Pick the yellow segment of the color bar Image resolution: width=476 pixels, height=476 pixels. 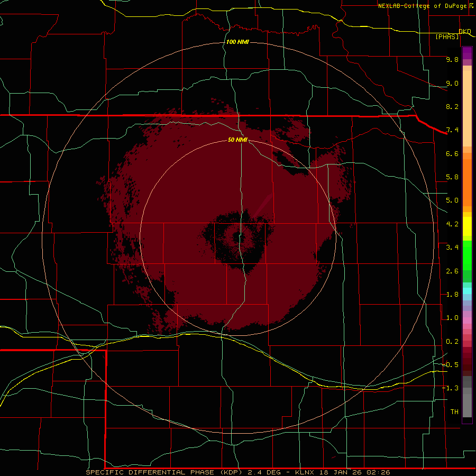pos(467,226)
